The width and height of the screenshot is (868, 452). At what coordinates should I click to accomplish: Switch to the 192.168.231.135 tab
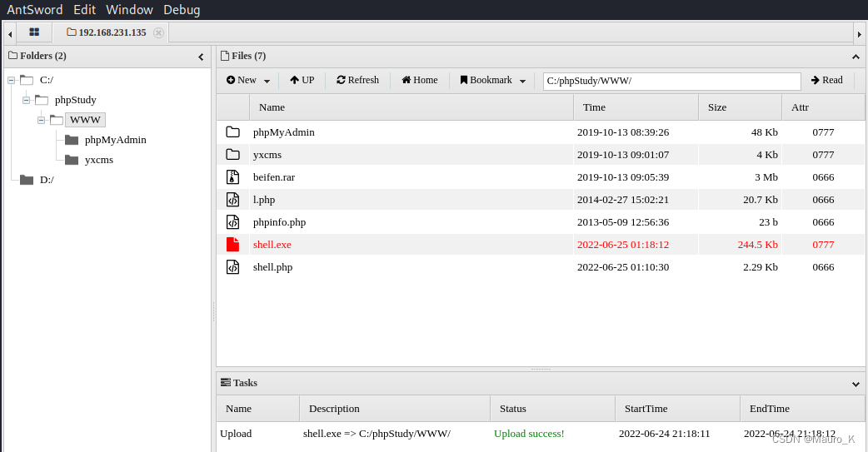click(x=107, y=32)
